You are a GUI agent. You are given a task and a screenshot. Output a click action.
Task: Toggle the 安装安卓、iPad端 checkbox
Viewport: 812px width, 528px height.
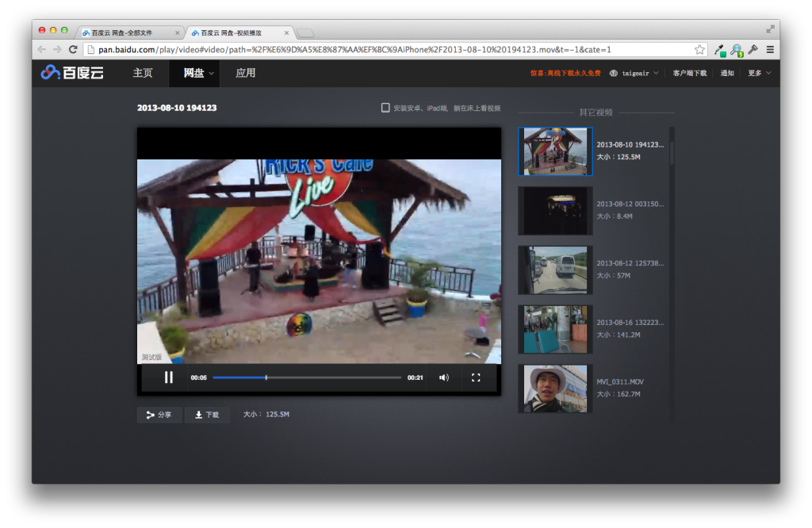(x=385, y=108)
